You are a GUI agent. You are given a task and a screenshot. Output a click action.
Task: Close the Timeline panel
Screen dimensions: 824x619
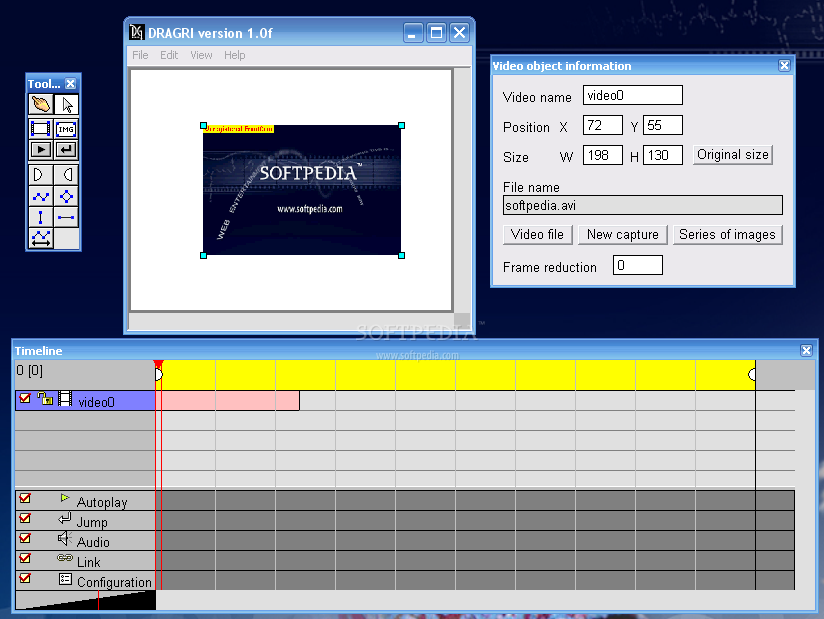806,350
